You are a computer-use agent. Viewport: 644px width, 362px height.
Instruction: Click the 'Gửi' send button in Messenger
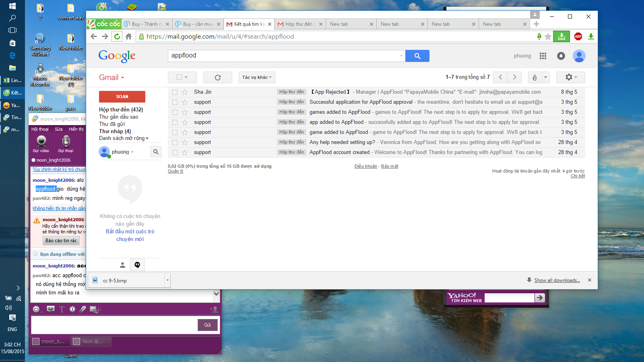tap(207, 325)
